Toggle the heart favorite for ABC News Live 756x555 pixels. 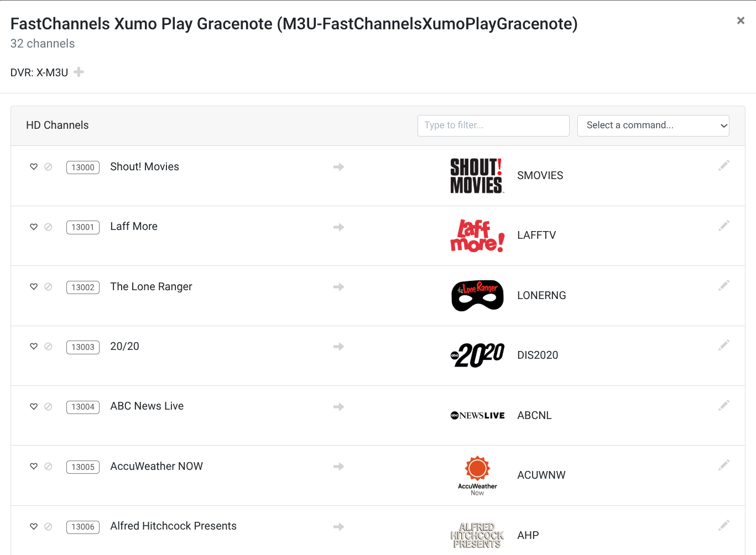pos(34,407)
